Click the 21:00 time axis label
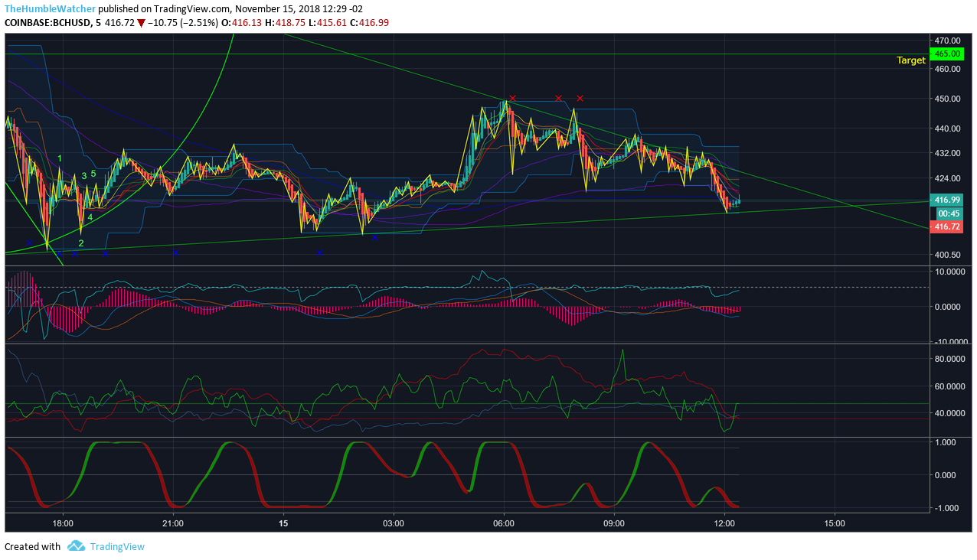 (x=173, y=523)
